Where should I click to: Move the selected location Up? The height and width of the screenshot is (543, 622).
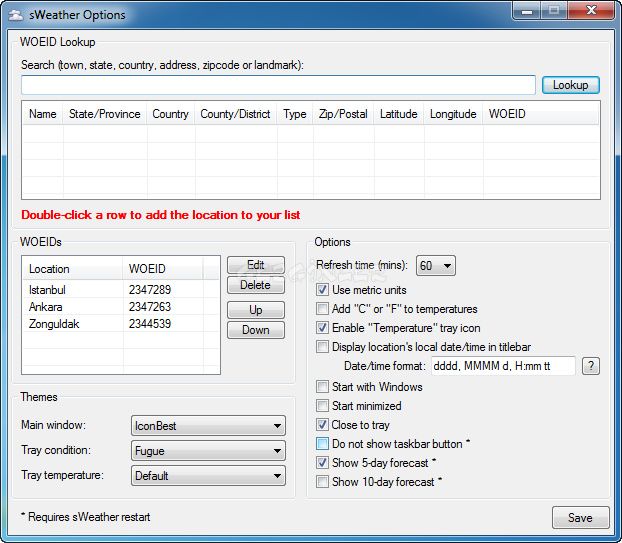coord(256,310)
